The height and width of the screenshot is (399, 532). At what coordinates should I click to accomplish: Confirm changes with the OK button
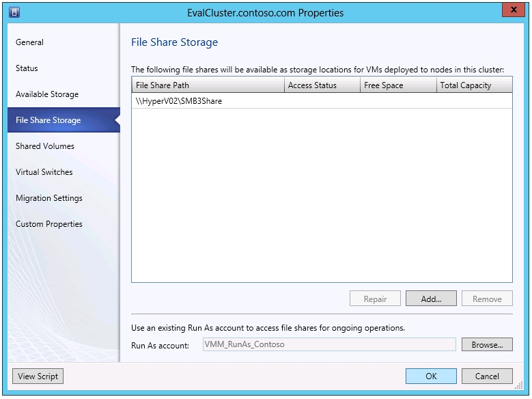[431, 376]
